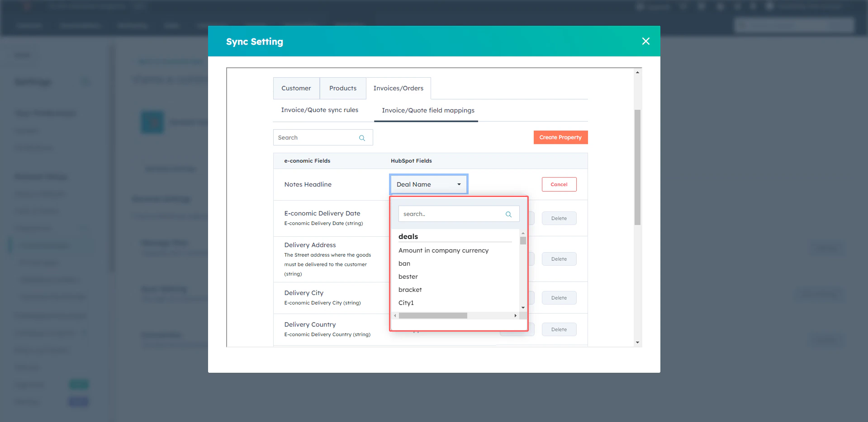Collapse the expanded section chevron in the left sidebar
Image resolution: width=868 pixels, height=422 pixels.
tap(84, 228)
